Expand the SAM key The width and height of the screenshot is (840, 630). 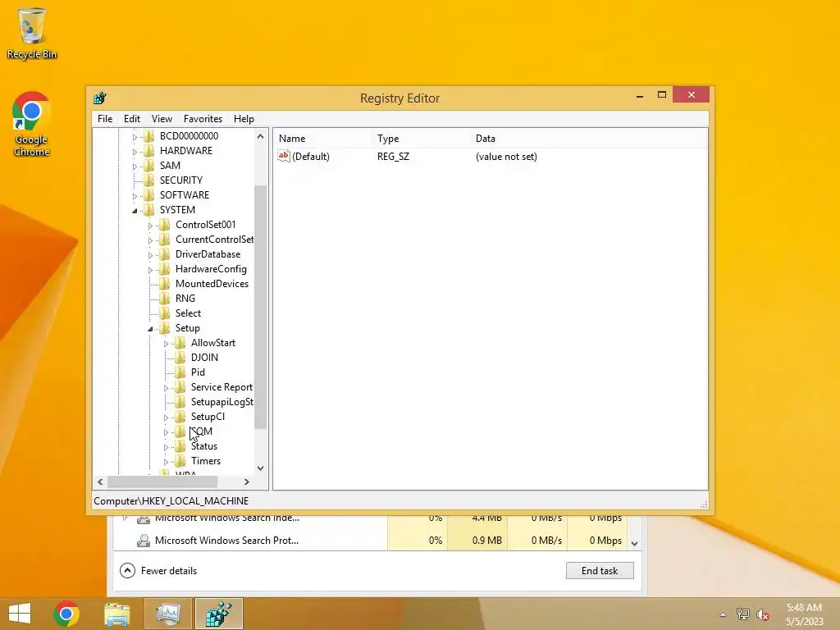[x=135, y=167]
